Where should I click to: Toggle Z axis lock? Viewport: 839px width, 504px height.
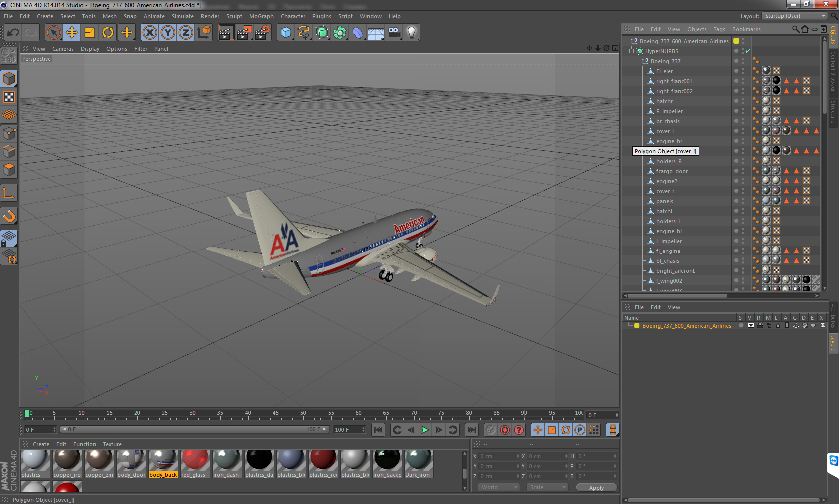186,33
